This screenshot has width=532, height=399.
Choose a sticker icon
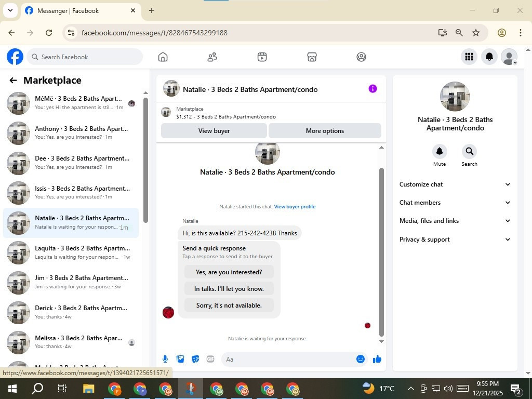[x=195, y=359]
